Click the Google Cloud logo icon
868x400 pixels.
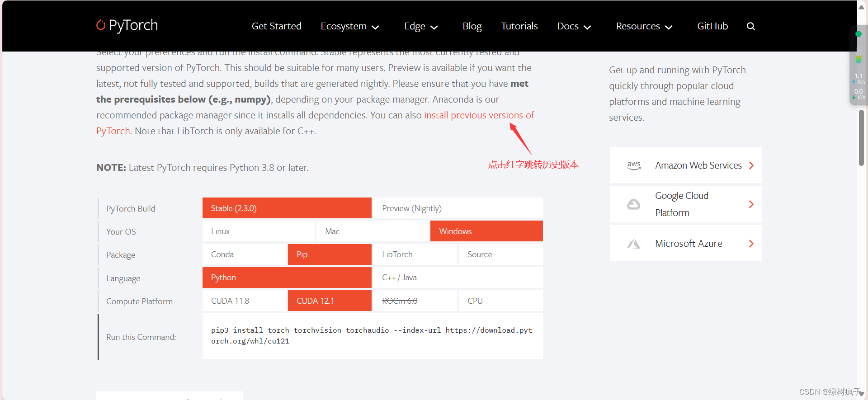[634, 204]
